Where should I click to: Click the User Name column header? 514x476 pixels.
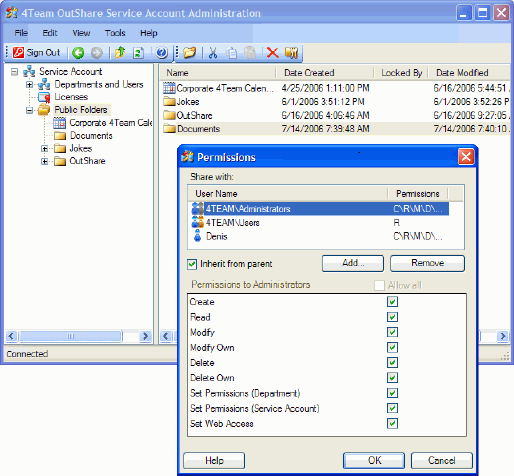(288, 194)
